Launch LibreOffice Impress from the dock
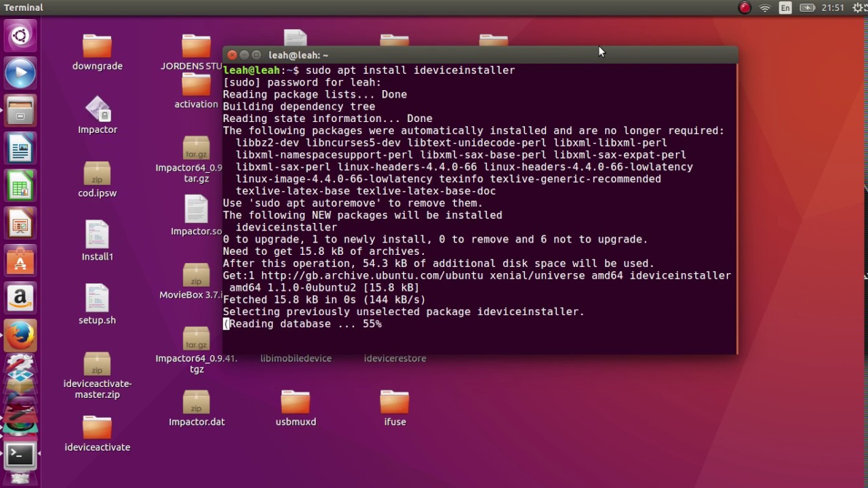The width and height of the screenshot is (868, 488). (x=20, y=223)
